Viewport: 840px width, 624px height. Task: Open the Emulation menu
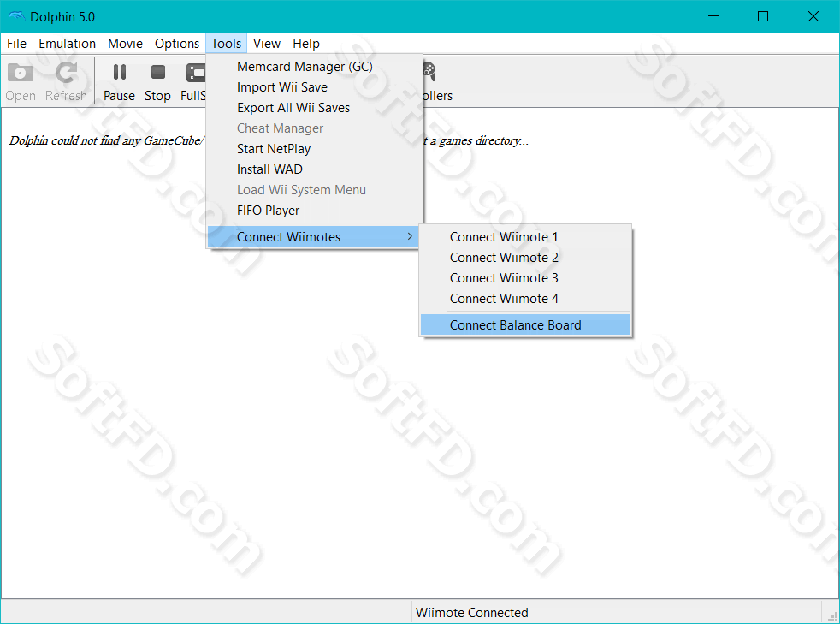click(67, 44)
